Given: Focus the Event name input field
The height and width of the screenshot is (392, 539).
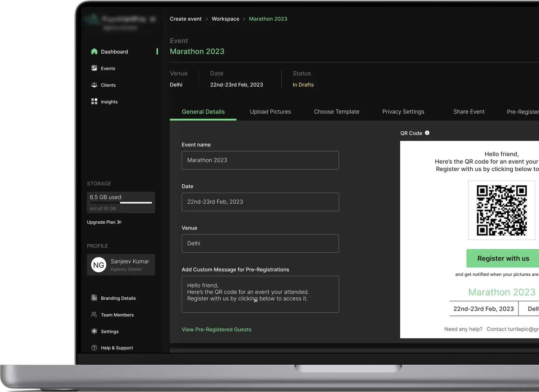Looking at the screenshot, I should pyautogui.click(x=260, y=160).
